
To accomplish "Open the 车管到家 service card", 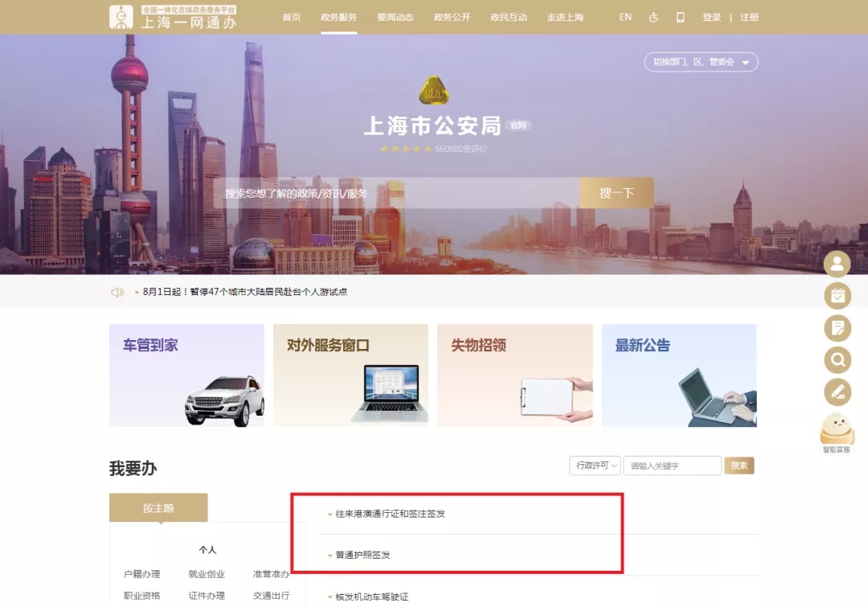I will tap(186, 375).
